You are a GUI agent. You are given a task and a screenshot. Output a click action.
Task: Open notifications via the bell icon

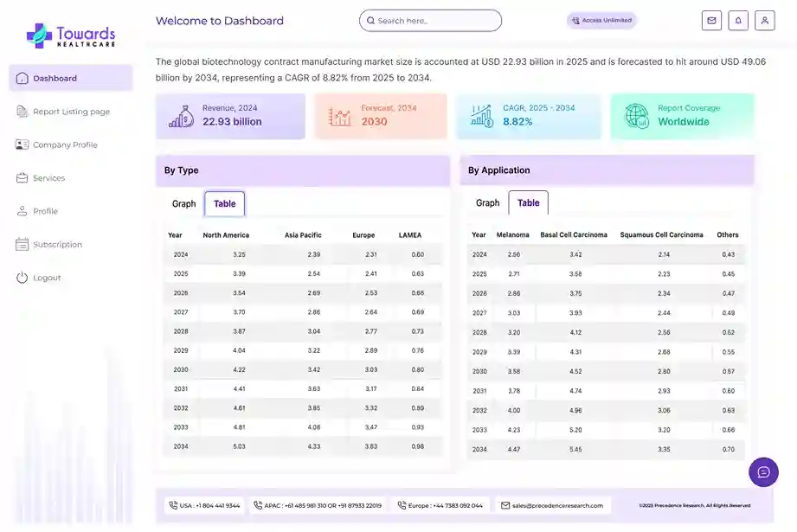pos(738,20)
